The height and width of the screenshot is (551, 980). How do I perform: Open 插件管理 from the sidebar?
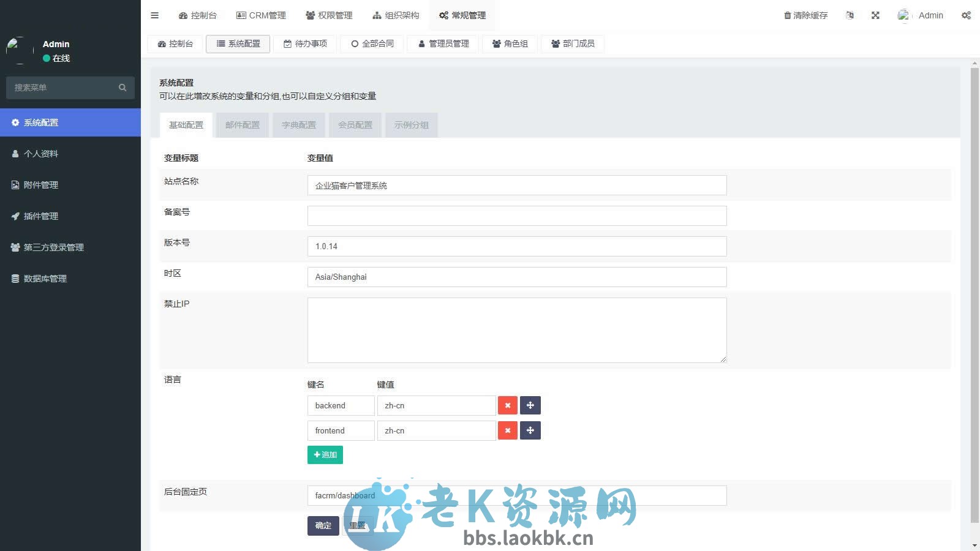click(40, 216)
